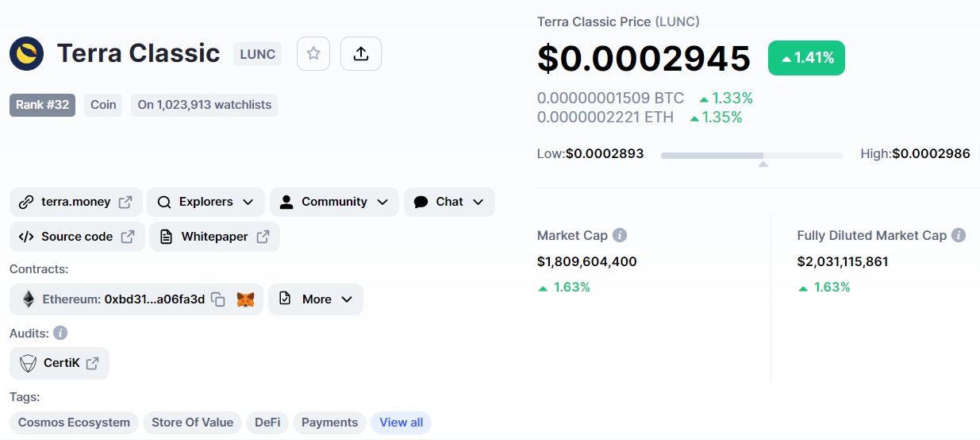Copy the Ethereum contract address
Screen dimensions: 980x440
[218, 299]
